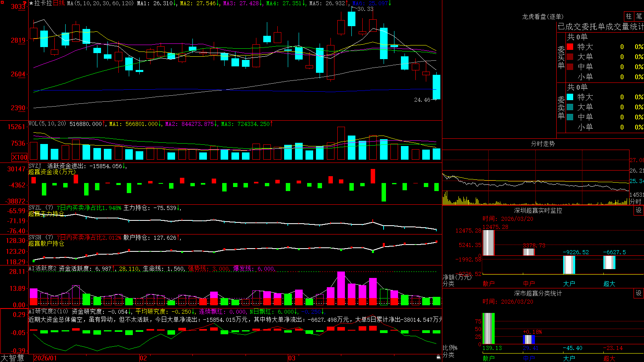Viewport: 644px width, 362px height.
Task: Click the 超赢散户持仓 indicator label
Action: click(x=46, y=243)
